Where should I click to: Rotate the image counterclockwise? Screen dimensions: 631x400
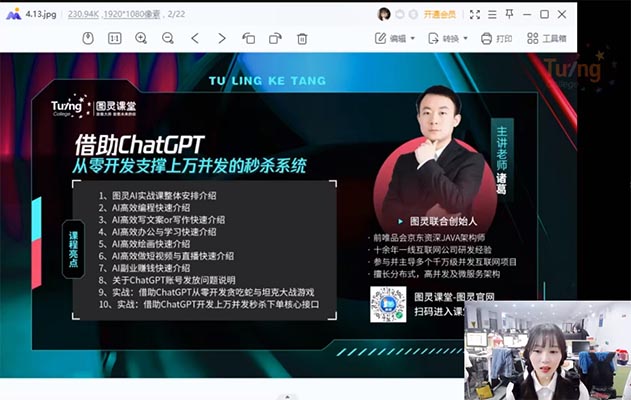tap(249, 39)
